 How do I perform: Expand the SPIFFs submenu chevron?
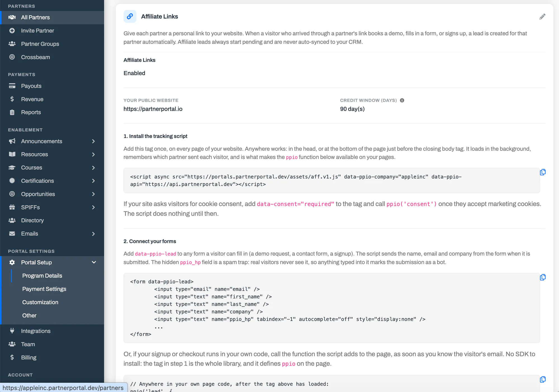click(94, 207)
